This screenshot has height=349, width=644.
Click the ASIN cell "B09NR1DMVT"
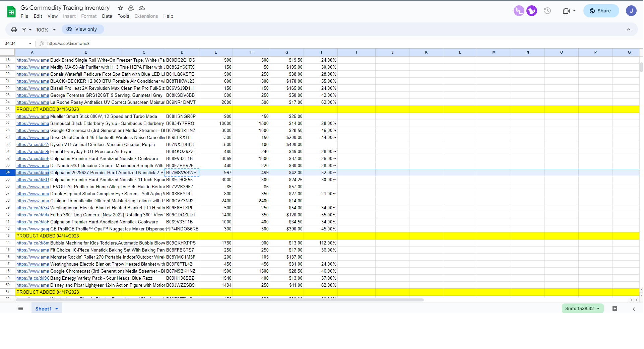point(182,102)
